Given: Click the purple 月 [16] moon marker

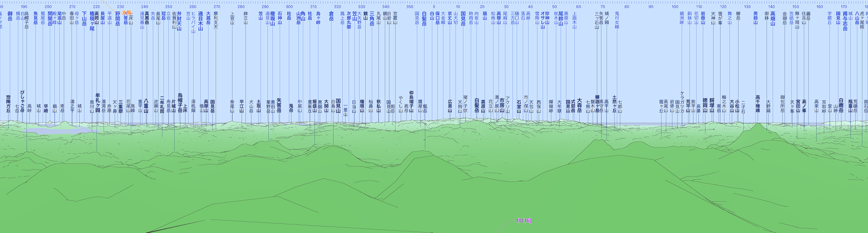Looking at the screenshot, I should coord(523,220).
